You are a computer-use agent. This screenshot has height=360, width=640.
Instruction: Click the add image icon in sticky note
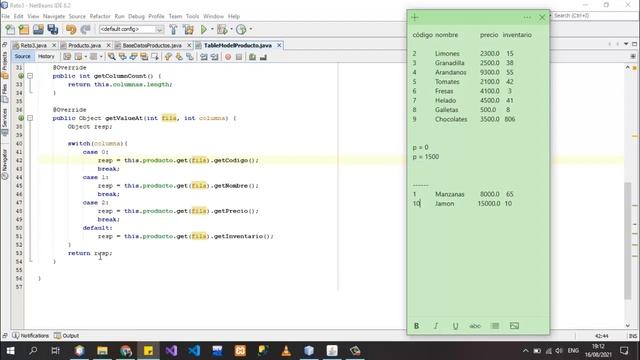pos(514,326)
